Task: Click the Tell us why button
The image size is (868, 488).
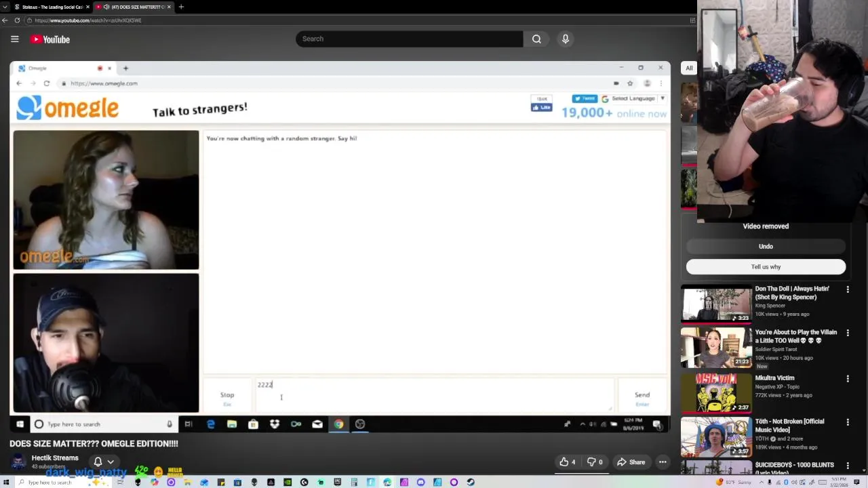Action: pos(766,266)
